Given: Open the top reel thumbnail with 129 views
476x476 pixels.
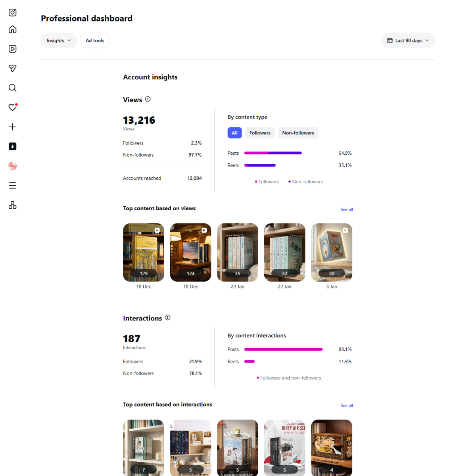Looking at the screenshot, I should [x=144, y=252].
